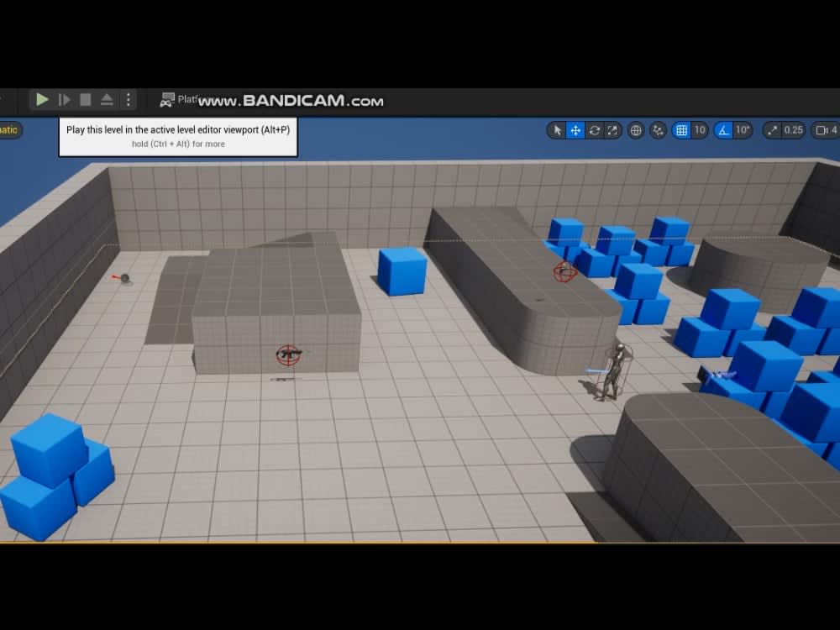Viewport: 840px width, 630px height.
Task: Open Play mode options kebab menu
Action: click(x=128, y=98)
